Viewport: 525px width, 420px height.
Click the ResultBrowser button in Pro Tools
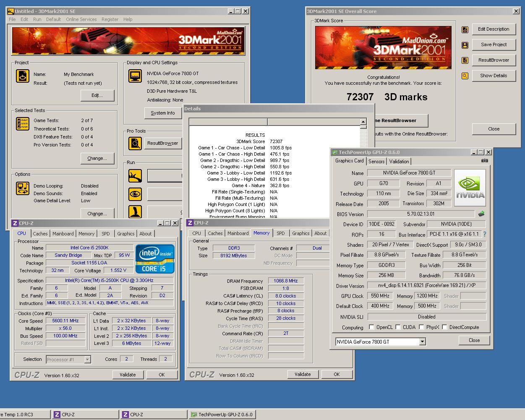(163, 143)
